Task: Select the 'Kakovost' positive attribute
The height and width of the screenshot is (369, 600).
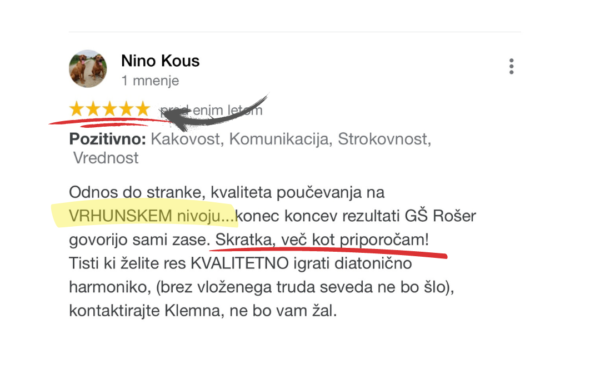Action: click(x=186, y=139)
